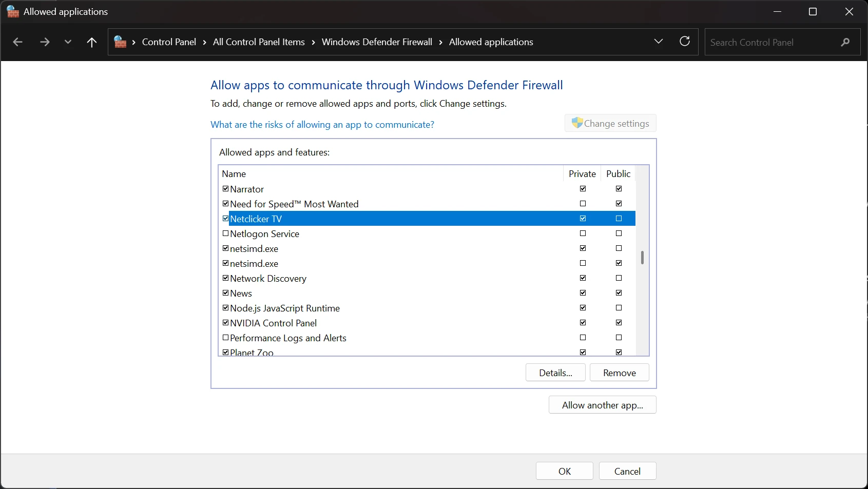Click the shield Change settings button
The width and height of the screenshot is (868, 489).
[610, 123]
